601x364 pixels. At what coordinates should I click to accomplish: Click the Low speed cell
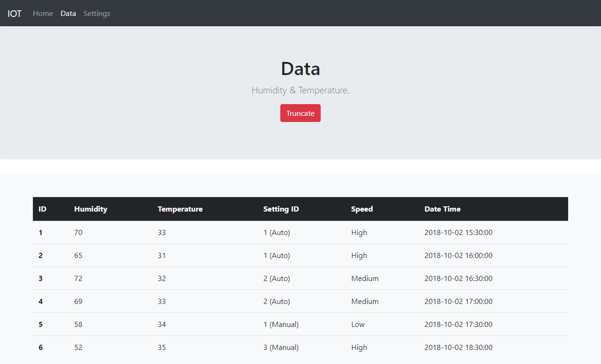[x=358, y=324]
